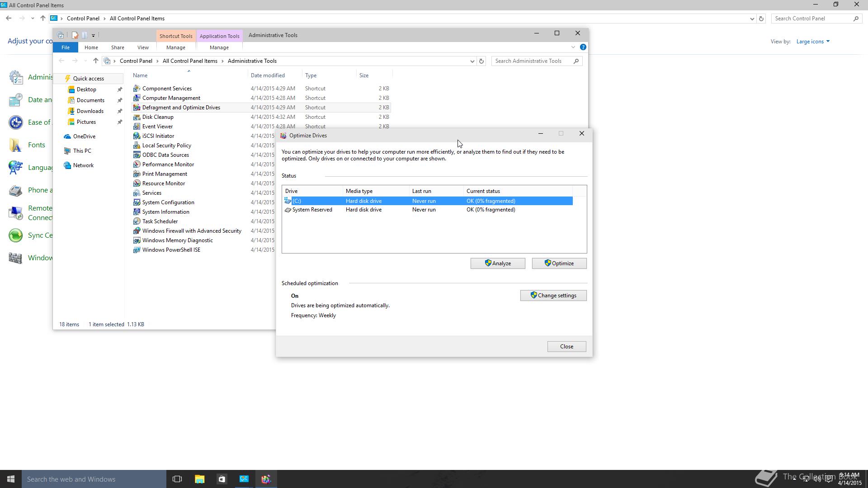Select Event Viewer shortcut icon
Image resolution: width=868 pixels, height=488 pixels.
[x=137, y=127]
